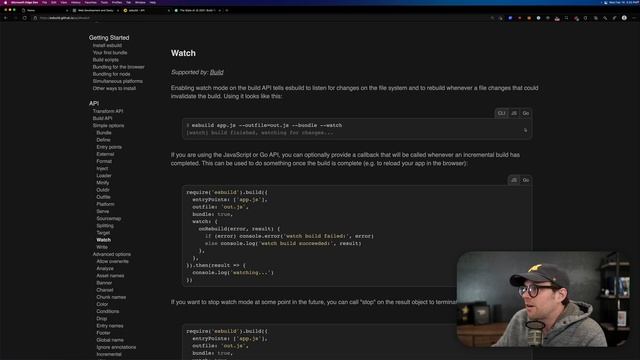Switch to the esbuild API browser tab
The image size is (640, 360).
pyautogui.click(x=146, y=10)
